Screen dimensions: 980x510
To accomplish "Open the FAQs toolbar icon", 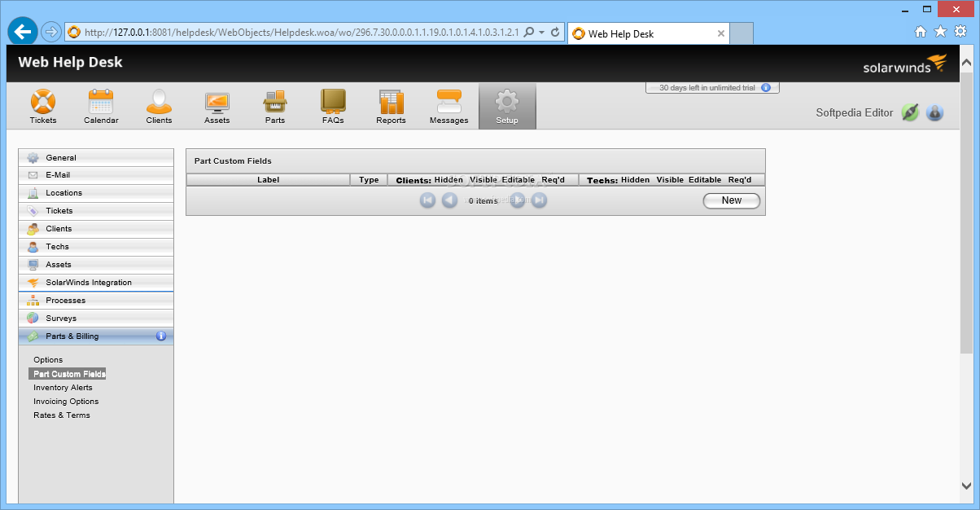I will click(x=333, y=107).
